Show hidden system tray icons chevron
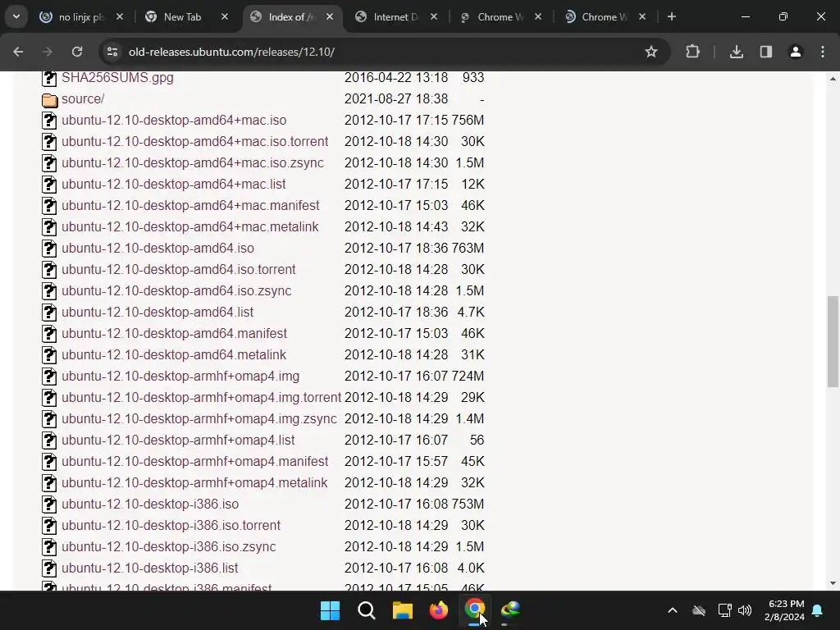Viewport: 840px width, 630px height. click(x=673, y=610)
